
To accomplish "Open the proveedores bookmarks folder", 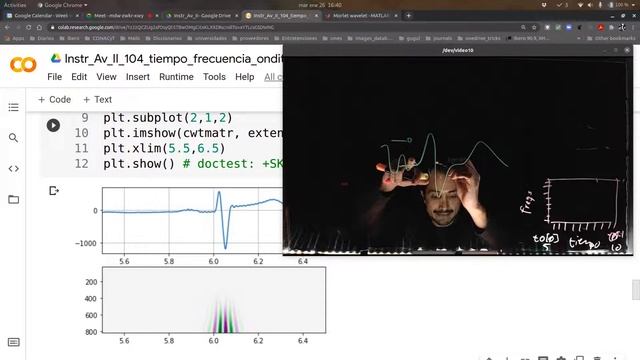I will point(250,38).
